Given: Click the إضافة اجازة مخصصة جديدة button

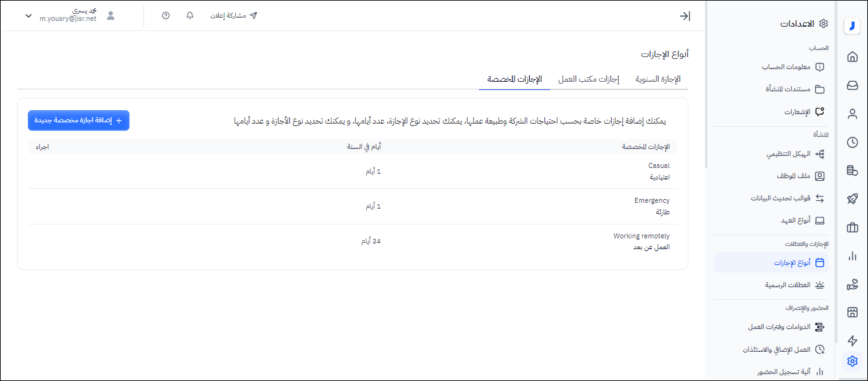Looking at the screenshot, I should (x=79, y=120).
